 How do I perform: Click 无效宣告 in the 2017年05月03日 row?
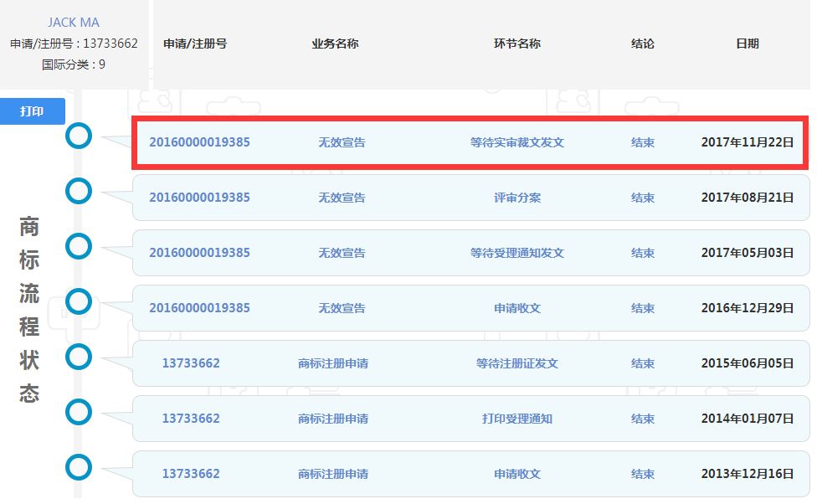pyautogui.click(x=342, y=253)
